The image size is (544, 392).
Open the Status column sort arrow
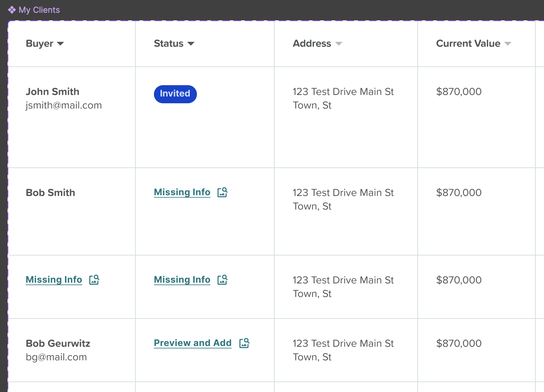click(x=191, y=44)
